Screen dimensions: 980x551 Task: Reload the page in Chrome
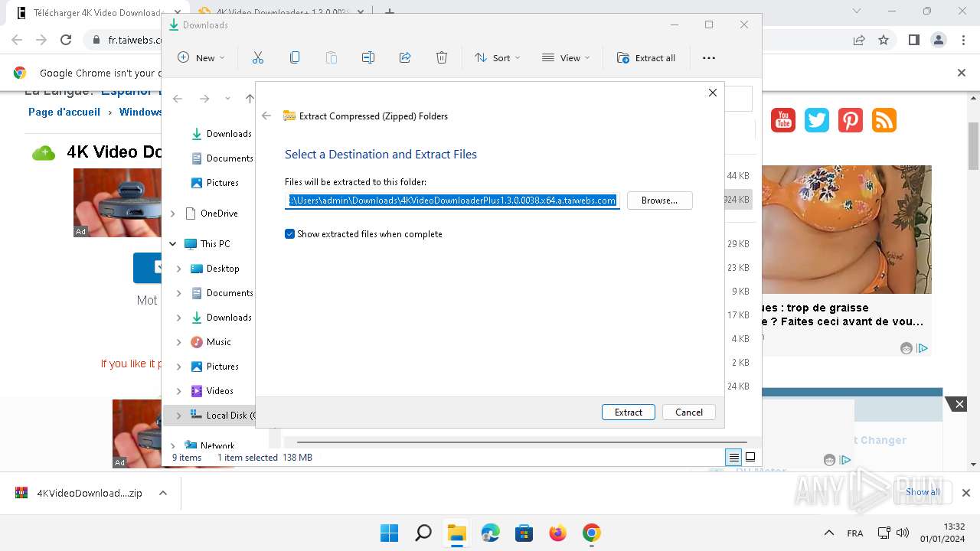click(66, 40)
